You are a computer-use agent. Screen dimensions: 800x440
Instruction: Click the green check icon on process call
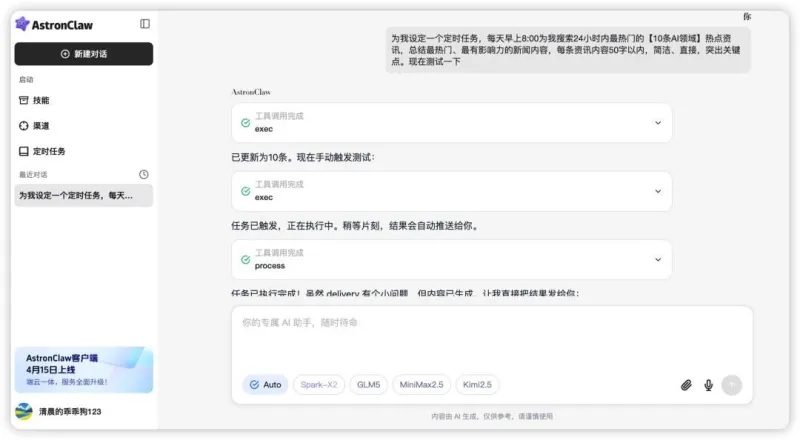coord(245,260)
